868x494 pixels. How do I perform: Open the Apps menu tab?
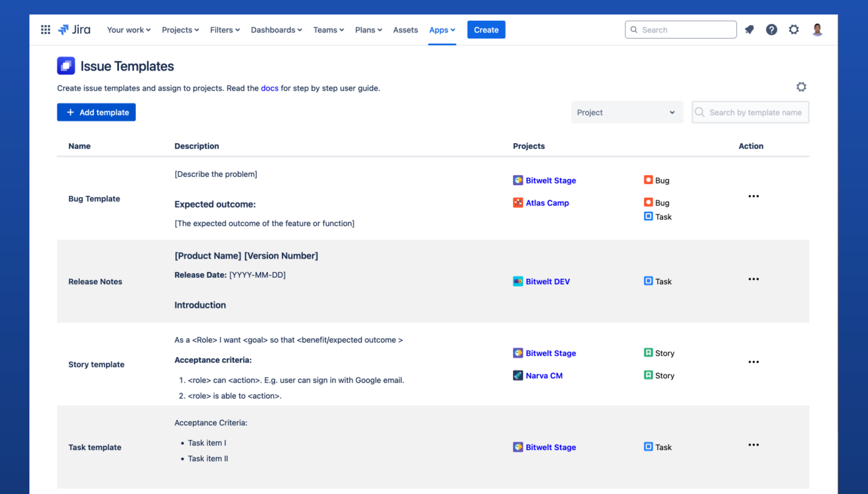point(442,30)
